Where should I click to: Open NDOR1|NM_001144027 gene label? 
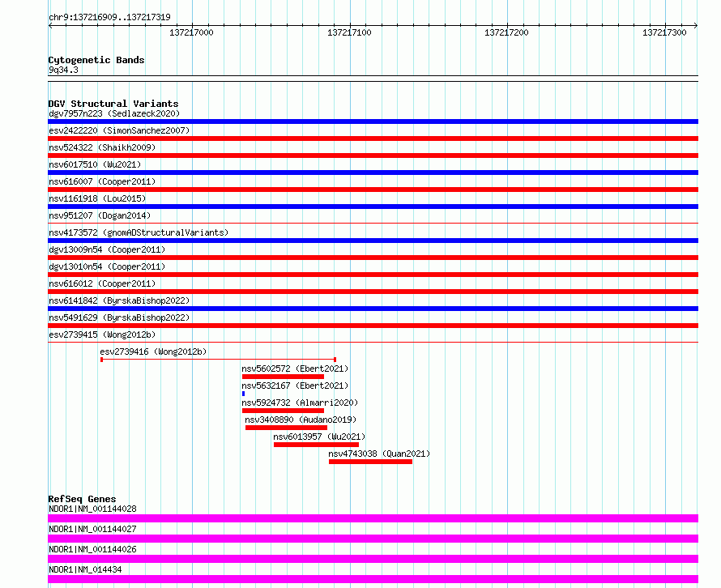click(92, 529)
